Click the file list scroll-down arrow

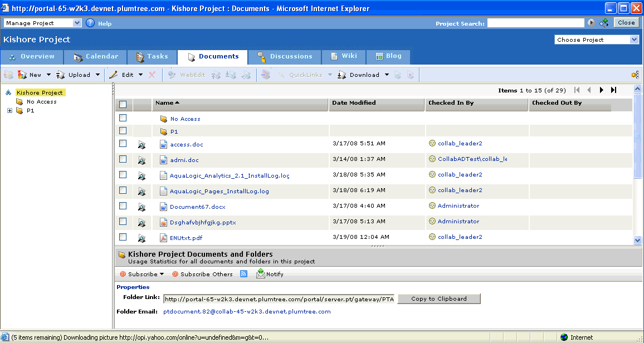click(637, 241)
